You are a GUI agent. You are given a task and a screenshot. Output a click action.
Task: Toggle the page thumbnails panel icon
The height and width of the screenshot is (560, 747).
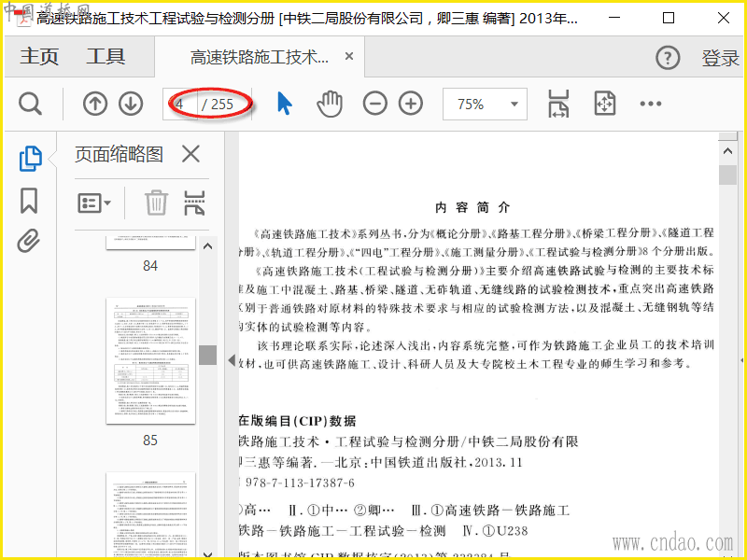coord(31,159)
